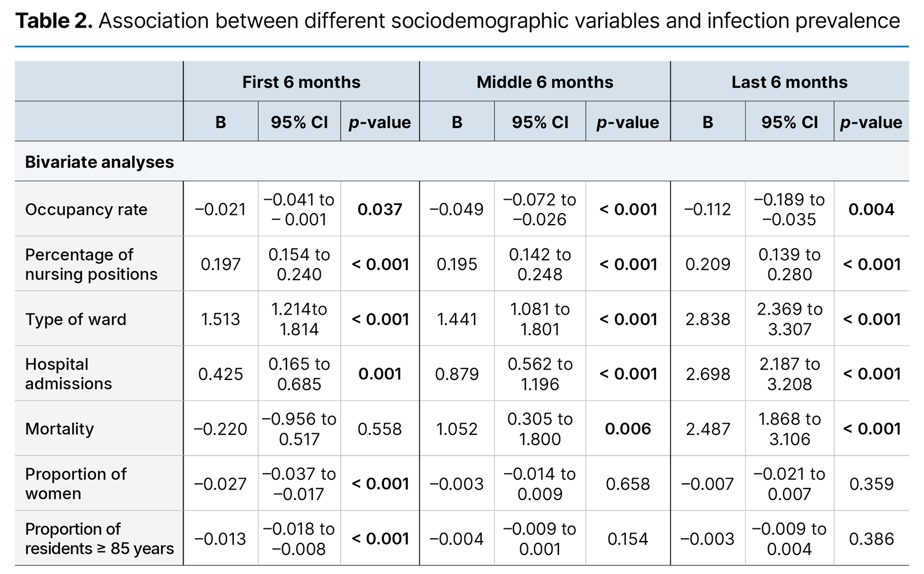Click the Bivariate analyses section heading
This screenshot has height=574, width=924.
point(99,162)
